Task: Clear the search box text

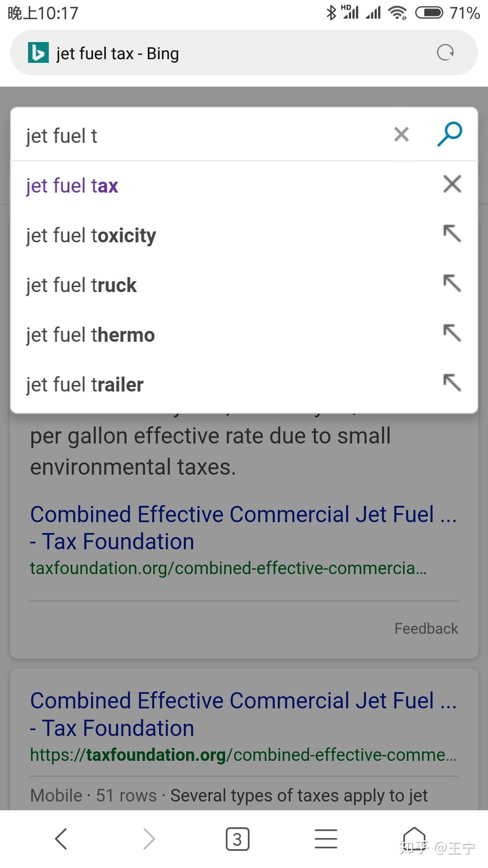Action: pyautogui.click(x=401, y=134)
